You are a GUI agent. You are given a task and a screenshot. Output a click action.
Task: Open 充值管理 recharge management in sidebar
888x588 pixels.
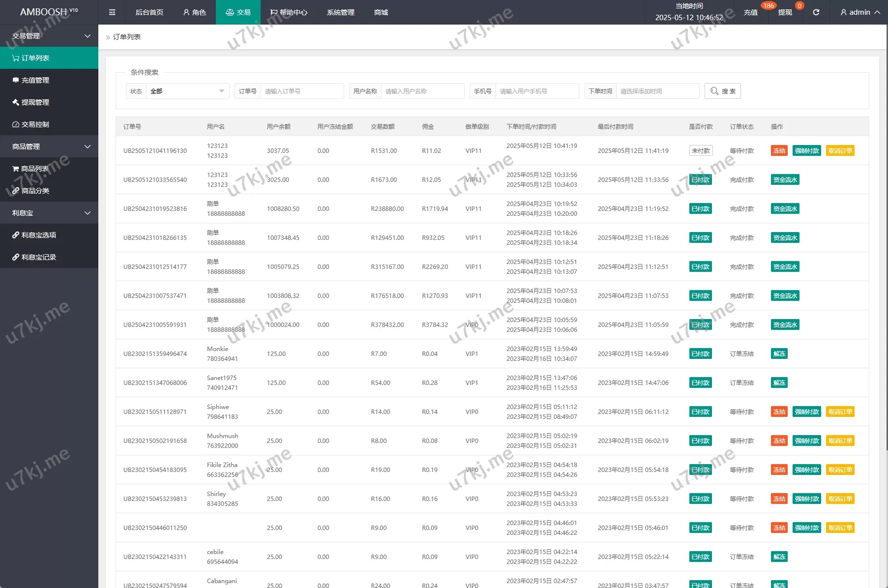35,80
